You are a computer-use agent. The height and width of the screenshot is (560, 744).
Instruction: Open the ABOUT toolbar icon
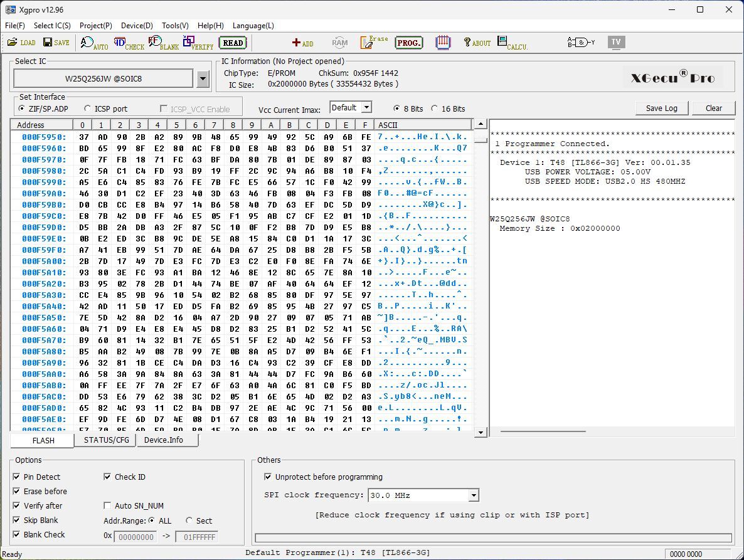(x=477, y=43)
